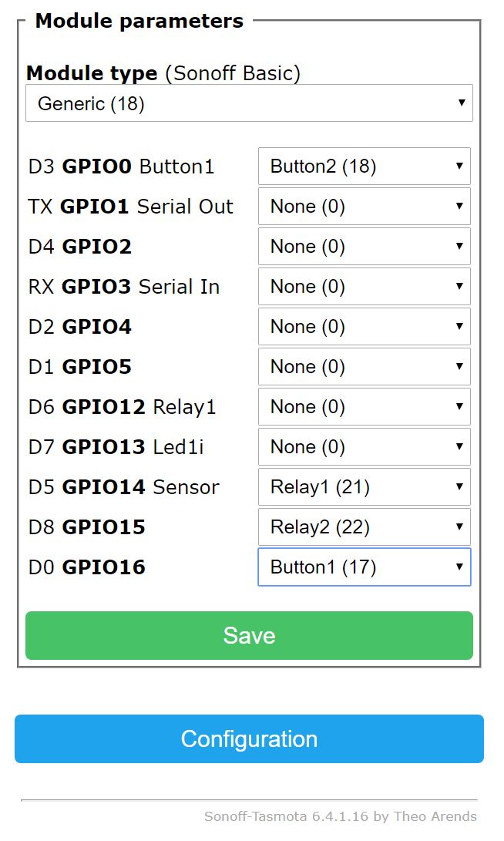This screenshot has height=841, width=504.
Task: Expand the GPIO1 Serial Out dropdown
Action: click(364, 207)
